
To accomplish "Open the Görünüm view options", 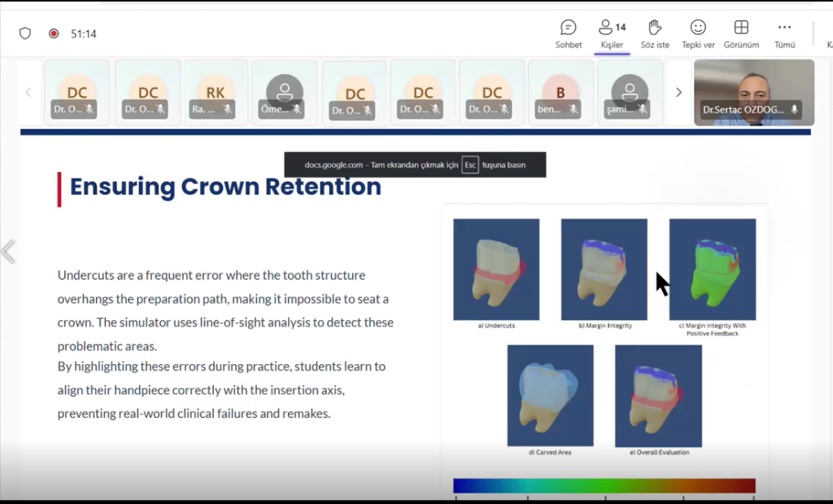I will [x=741, y=34].
